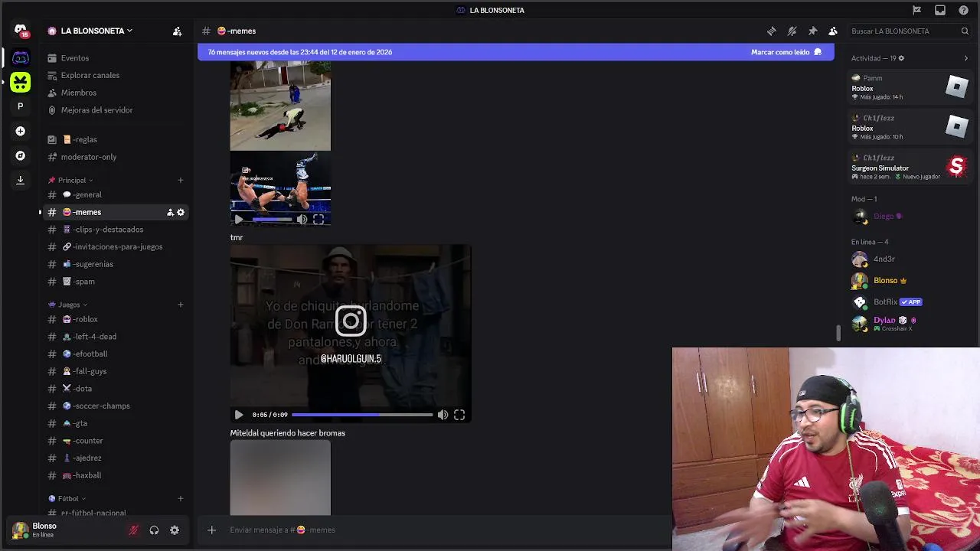
Task: Open Help question mark icon
Action: [x=964, y=10]
